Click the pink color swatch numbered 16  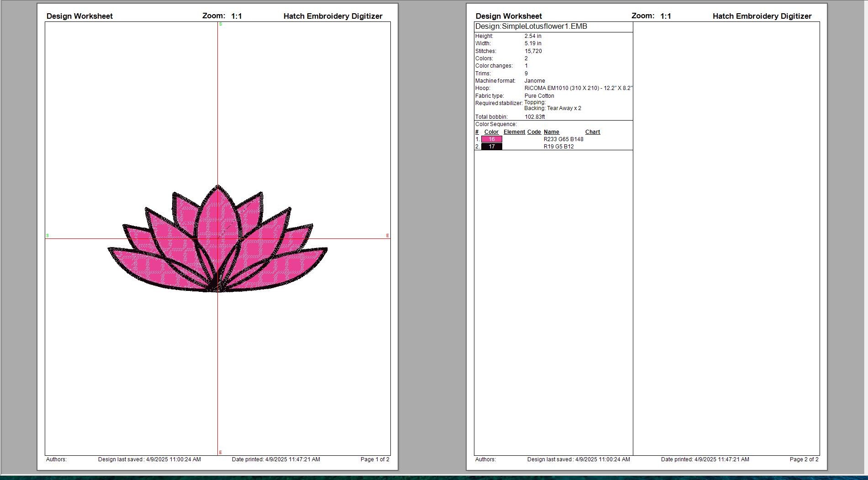tap(492, 139)
